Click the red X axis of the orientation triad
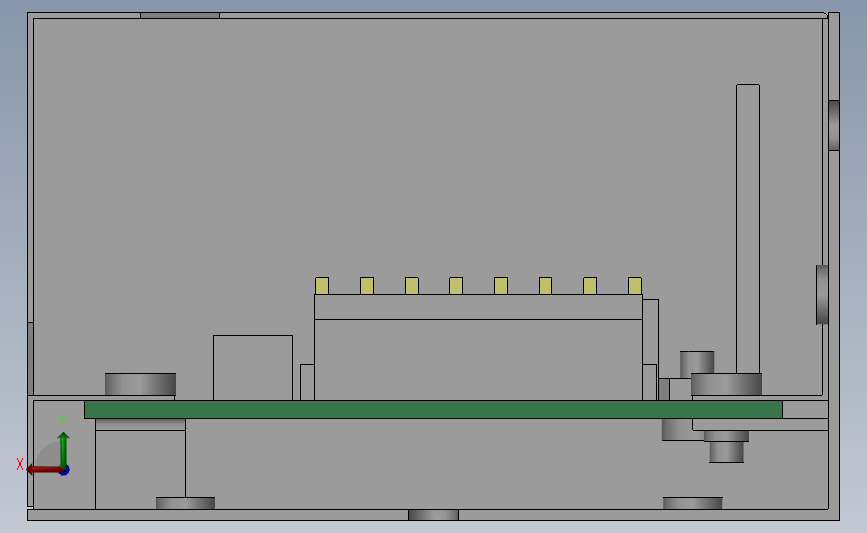 coord(43,470)
